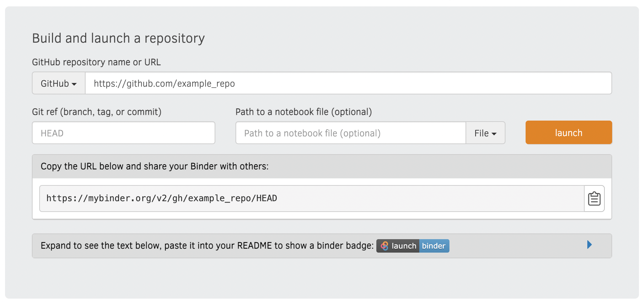Expand the badge text with the blue triangle
644x305 pixels.
(x=589, y=245)
